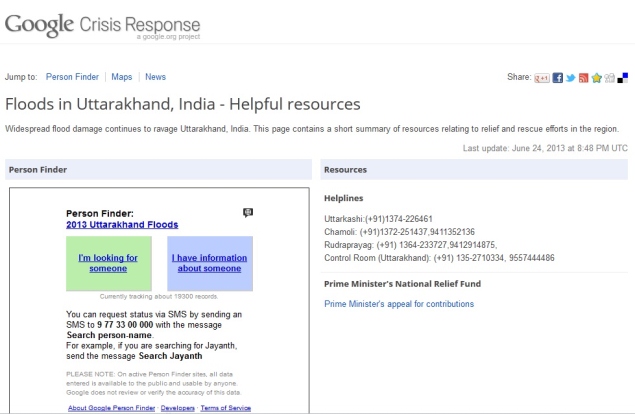This screenshot has width=635, height=414.
Task: Click the "a google.org project" tagline
Action: pos(168,37)
